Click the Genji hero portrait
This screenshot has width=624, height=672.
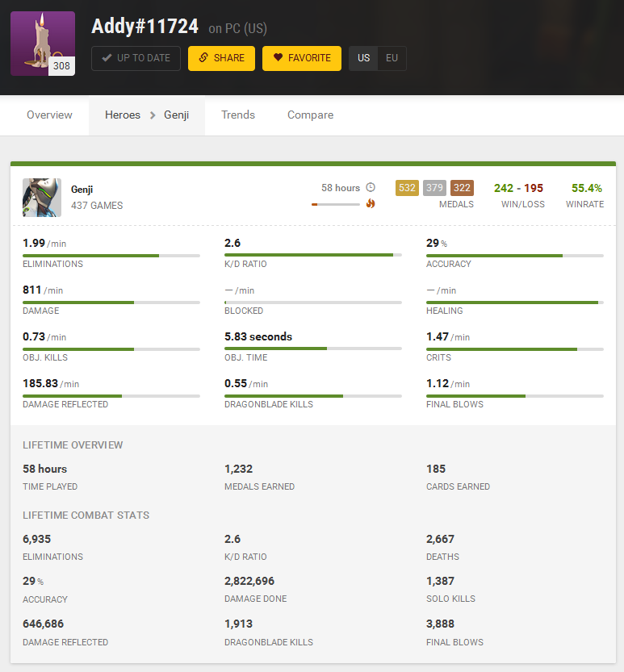(x=42, y=198)
